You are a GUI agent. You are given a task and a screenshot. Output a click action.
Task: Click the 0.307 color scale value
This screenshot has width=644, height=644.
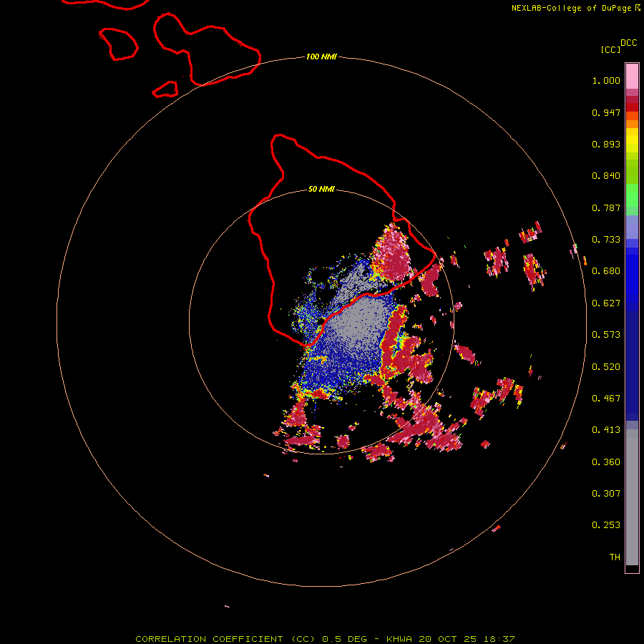coord(606,493)
